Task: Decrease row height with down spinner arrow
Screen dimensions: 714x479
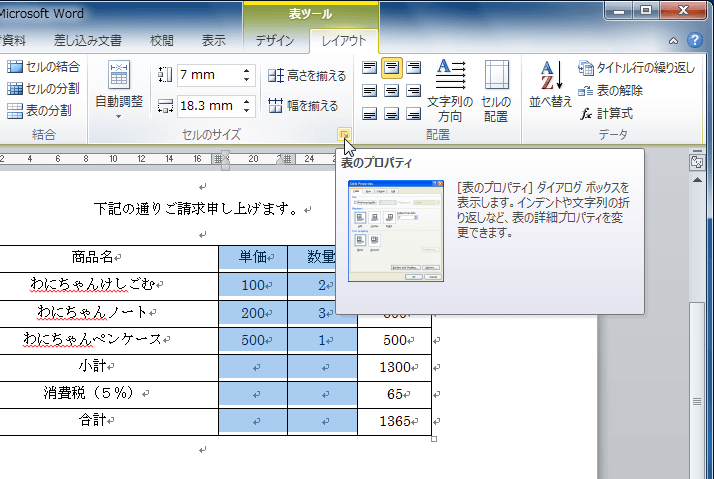Action: click(x=246, y=80)
